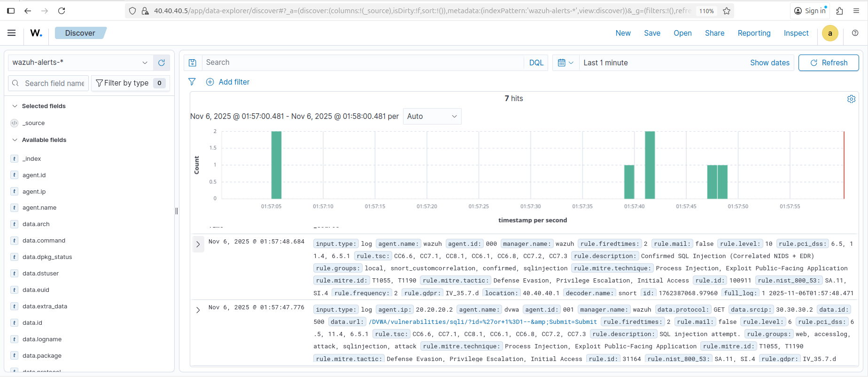Click Add filter

point(228,82)
